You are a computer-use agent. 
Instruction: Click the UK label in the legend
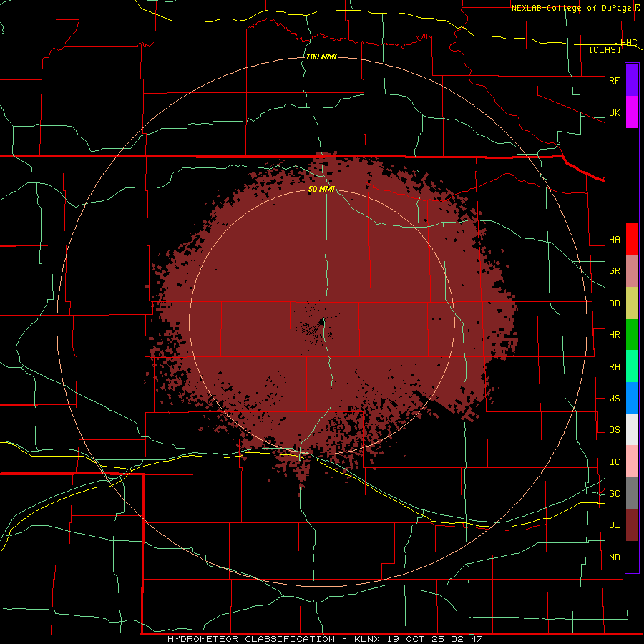[614, 113]
